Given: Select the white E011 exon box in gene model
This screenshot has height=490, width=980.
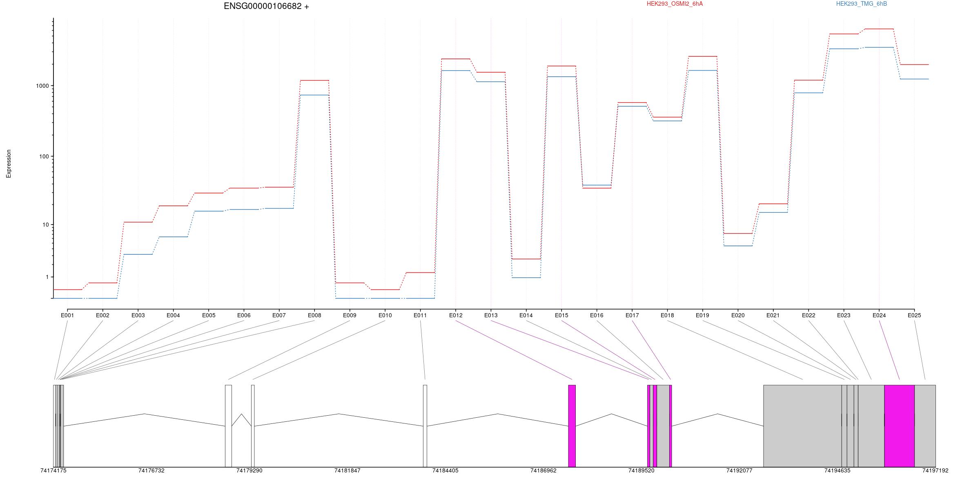Looking at the screenshot, I should coord(425,426).
